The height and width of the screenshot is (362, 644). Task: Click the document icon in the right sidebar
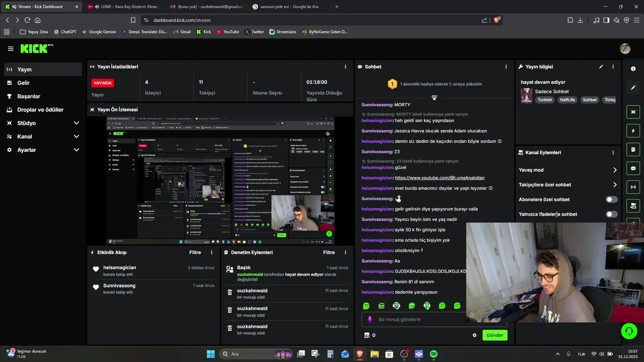tap(633, 149)
